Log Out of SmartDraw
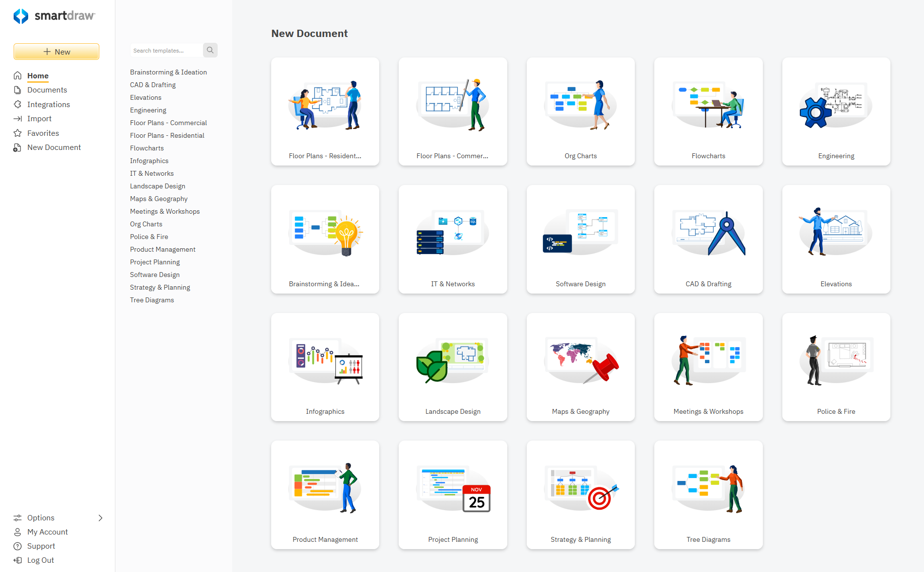 pyautogui.click(x=40, y=560)
